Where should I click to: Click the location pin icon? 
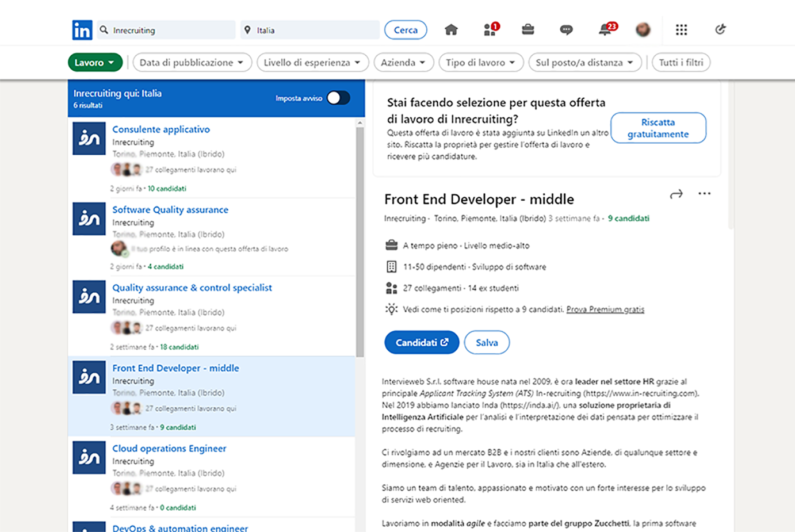pos(247,30)
